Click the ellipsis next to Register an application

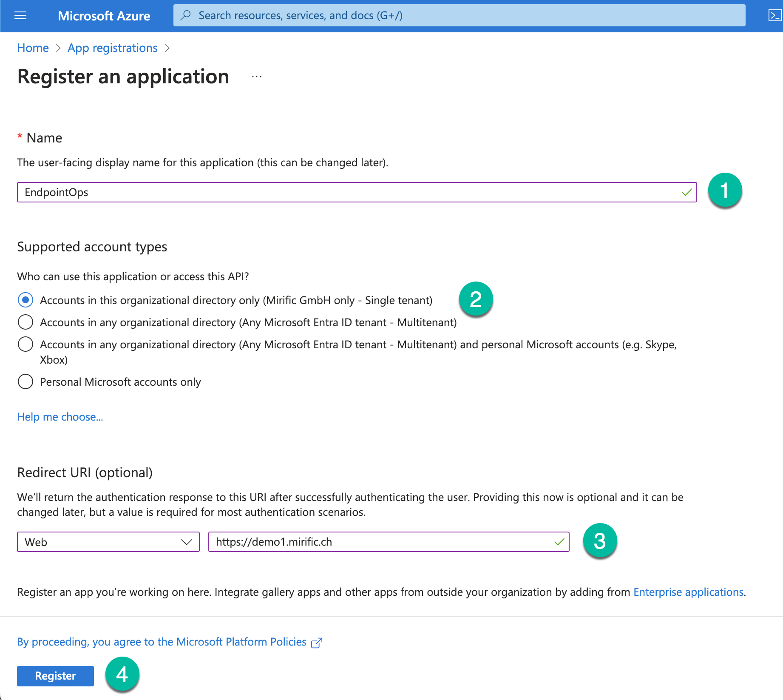[256, 77]
